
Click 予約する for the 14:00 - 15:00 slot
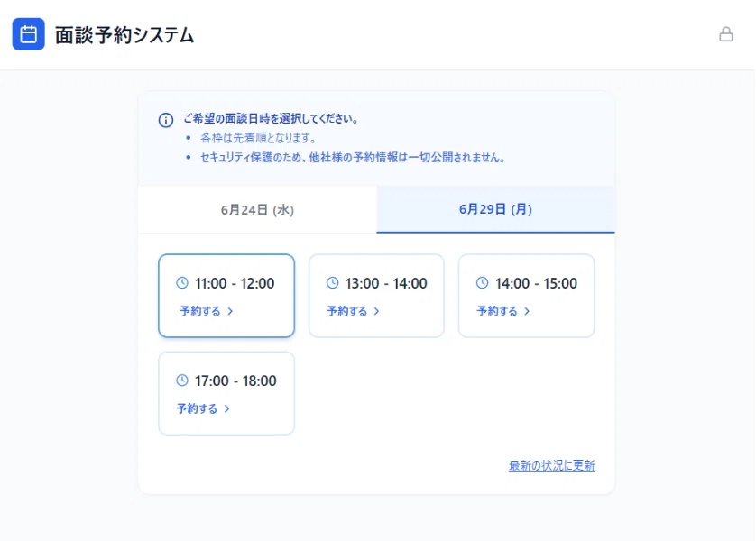click(x=497, y=311)
